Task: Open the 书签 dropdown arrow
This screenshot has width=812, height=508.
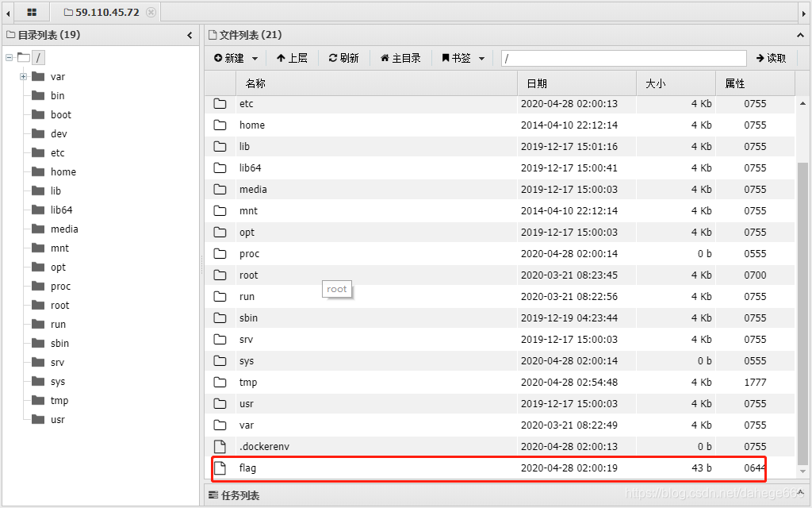Action: click(481, 57)
